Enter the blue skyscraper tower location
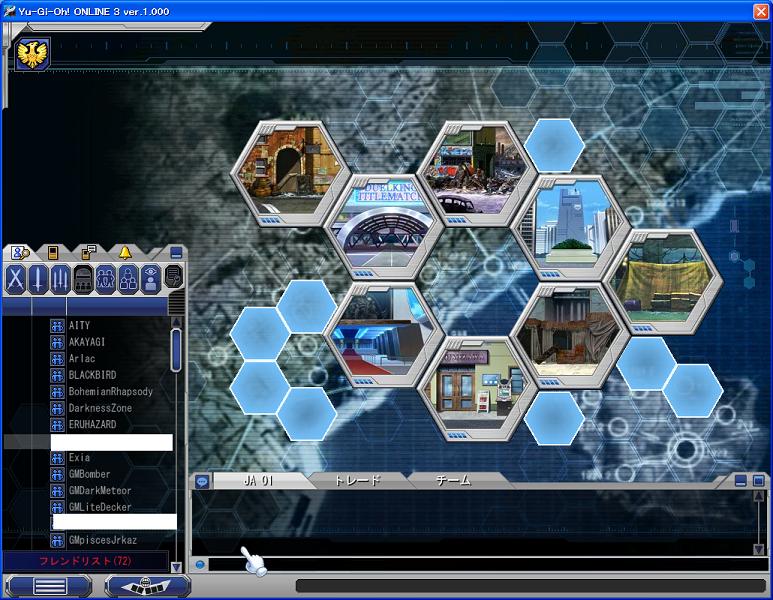 571,228
